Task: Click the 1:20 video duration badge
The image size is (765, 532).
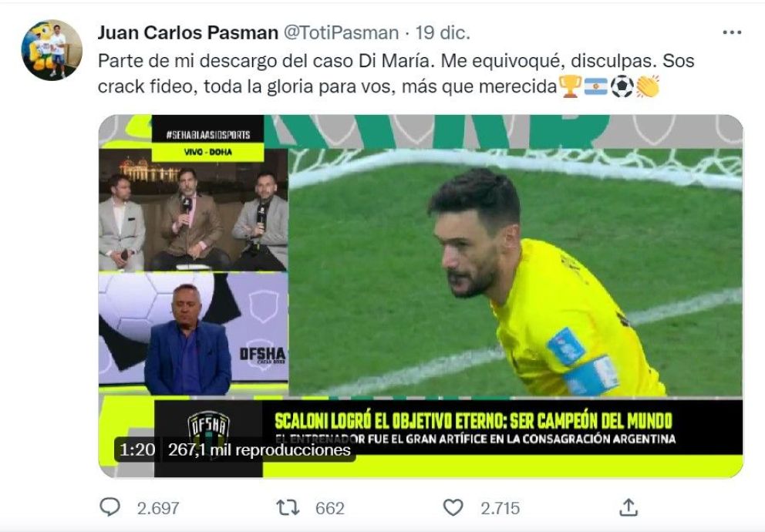Action: (137, 450)
